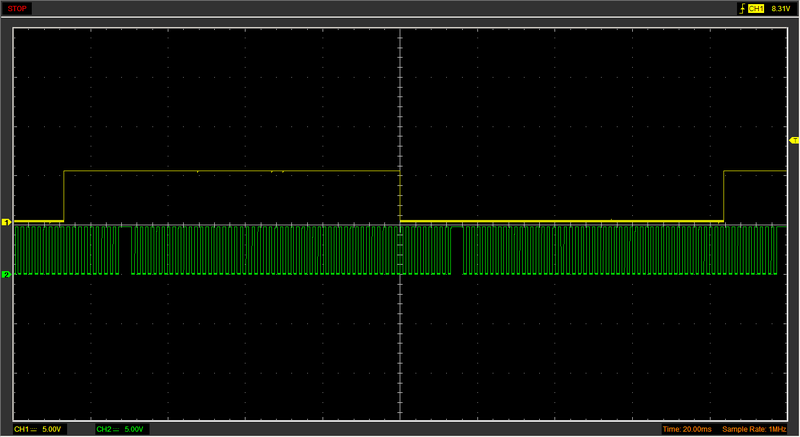
Task: Click the rising-edge trigger slope icon
Action: click(x=742, y=8)
